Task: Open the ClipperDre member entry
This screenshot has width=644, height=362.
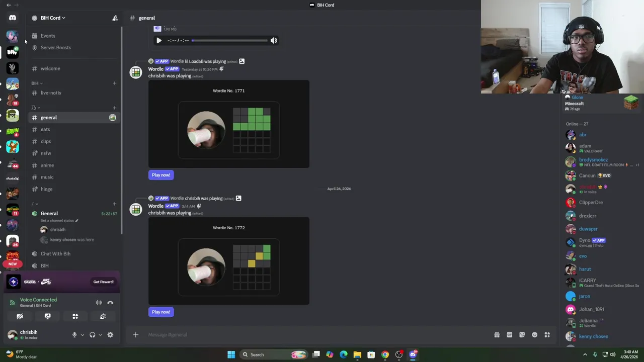Action: (x=601, y=203)
